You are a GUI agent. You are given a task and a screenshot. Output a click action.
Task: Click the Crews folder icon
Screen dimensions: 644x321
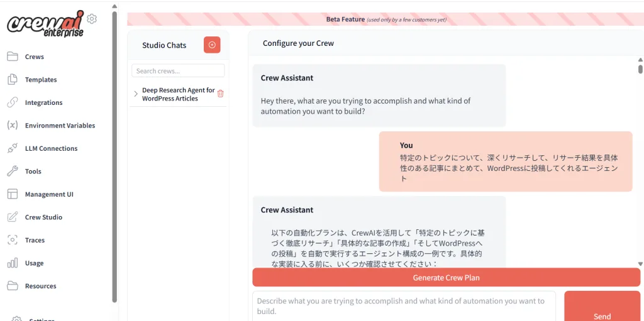[x=13, y=57]
